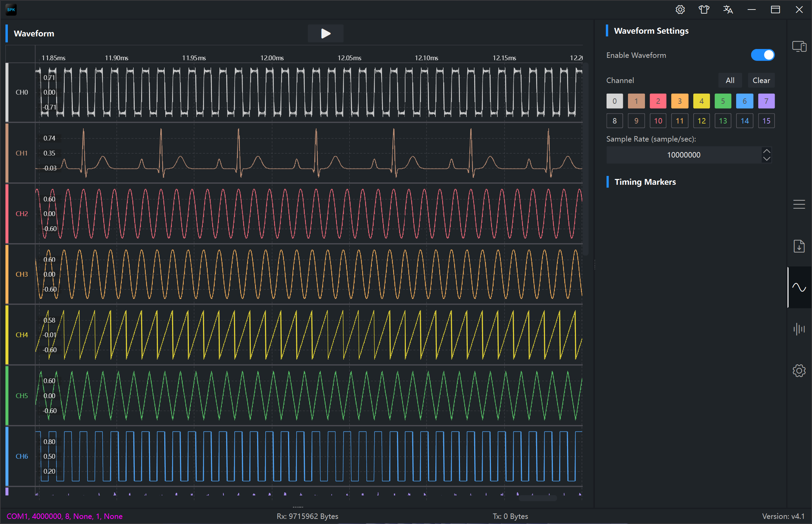Viewport: 812px width, 524px height.
Task: Enable channel 13
Action: click(x=723, y=121)
